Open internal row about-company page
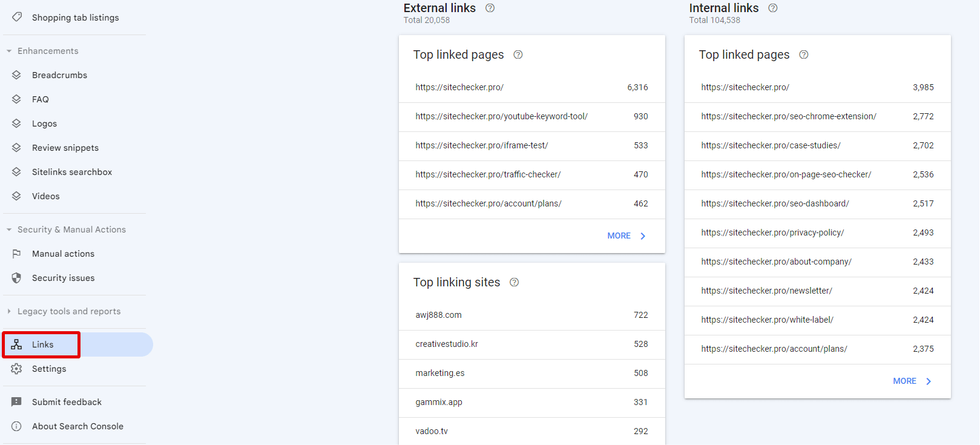Viewport: 980px width, 445px height. 818,262
